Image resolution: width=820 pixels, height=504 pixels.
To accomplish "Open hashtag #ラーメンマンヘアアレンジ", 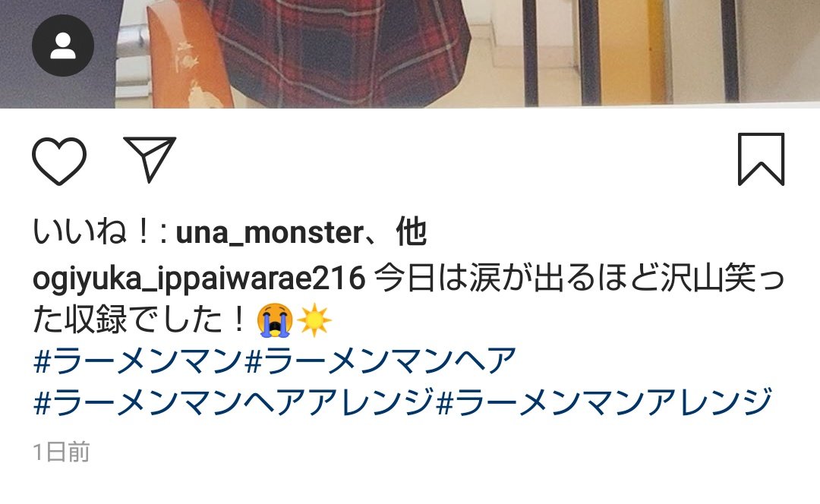I will (234, 402).
